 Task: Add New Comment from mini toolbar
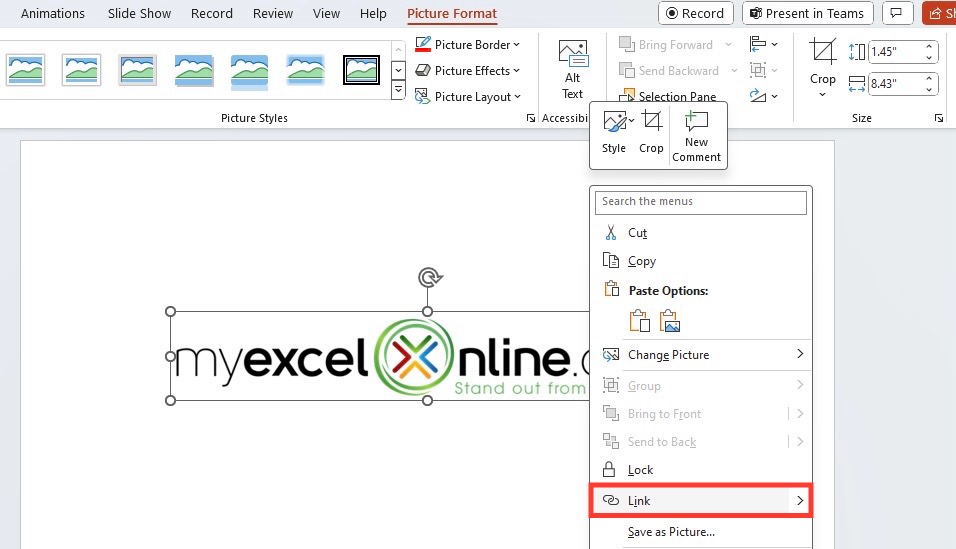pos(696,136)
